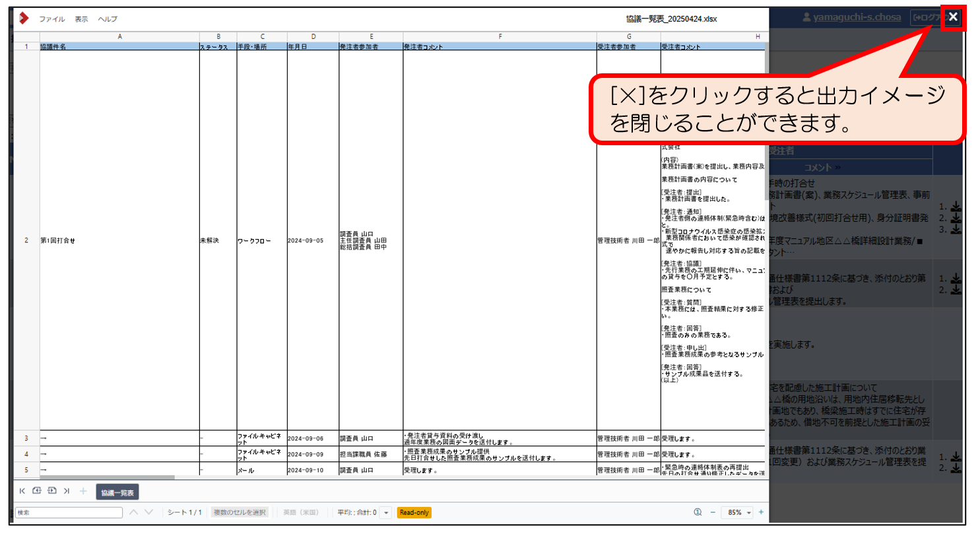Screen dimensions: 980x538
Task: Select the 2024-09-06 date cell
Action: [x=313, y=438]
